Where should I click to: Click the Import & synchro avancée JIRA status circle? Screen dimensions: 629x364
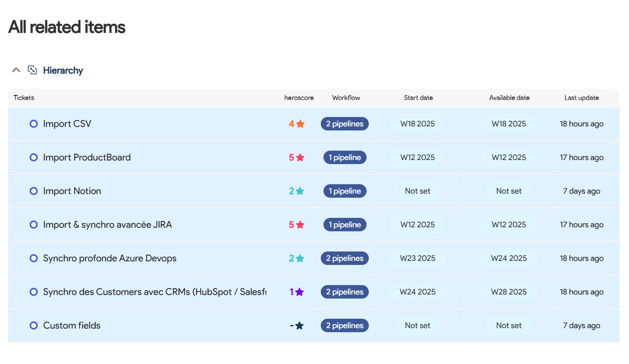tap(34, 225)
